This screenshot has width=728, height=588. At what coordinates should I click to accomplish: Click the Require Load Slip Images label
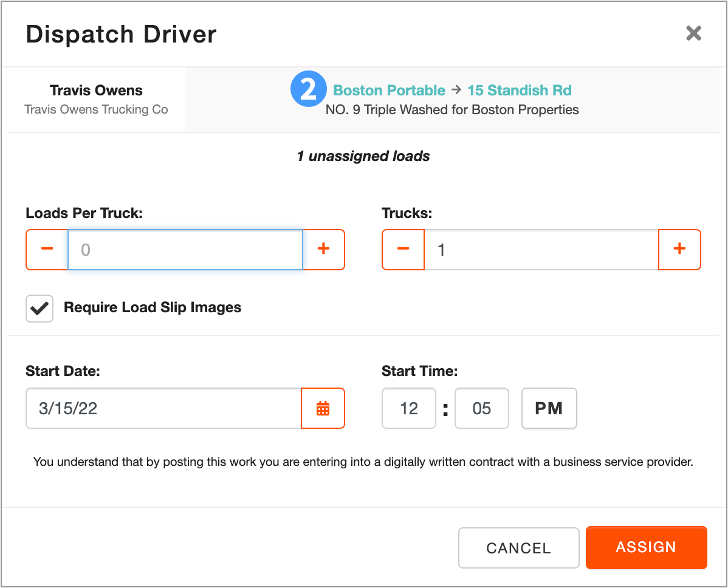[x=153, y=307]
